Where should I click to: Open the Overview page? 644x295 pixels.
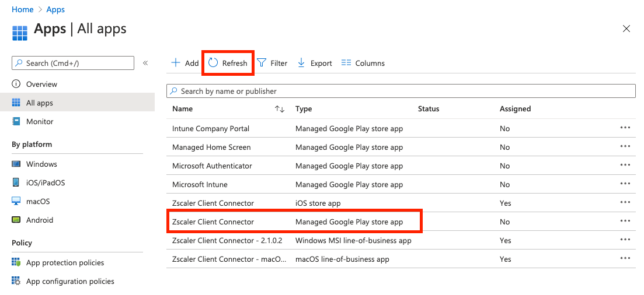41,84
